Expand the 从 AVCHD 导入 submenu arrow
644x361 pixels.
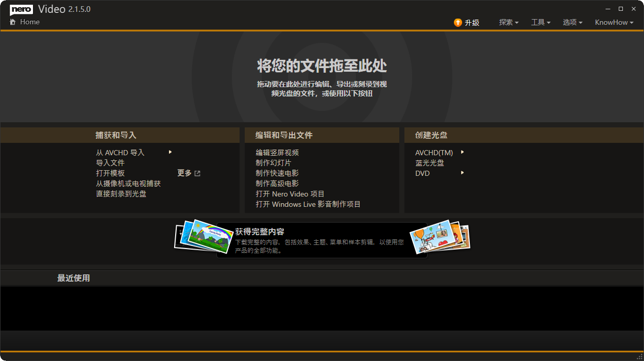pyautogui.click(x=170, y=152)
